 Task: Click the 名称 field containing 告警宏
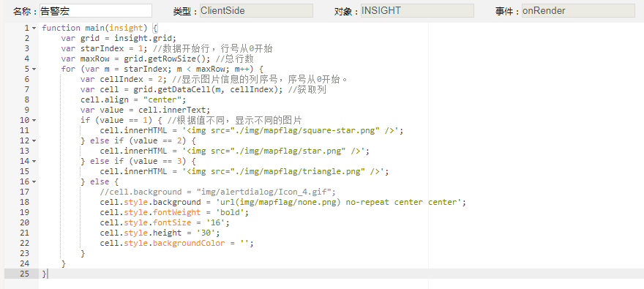tap(96, 11)
